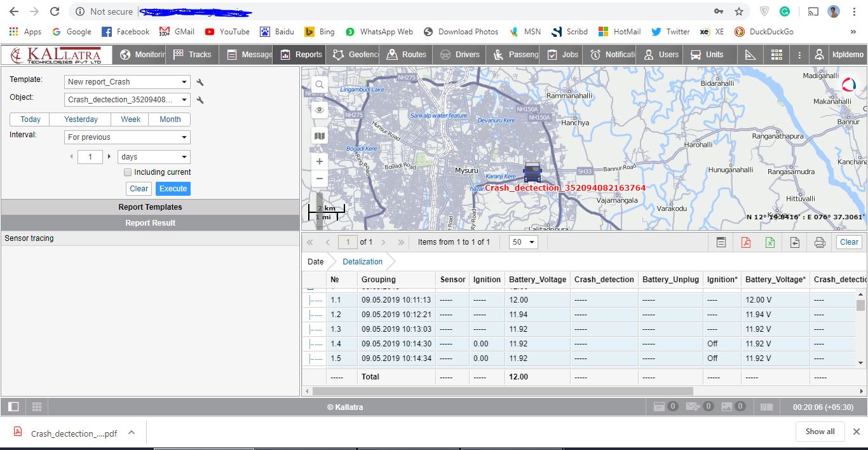Switch to the Geofences tab

pos(356,55)
